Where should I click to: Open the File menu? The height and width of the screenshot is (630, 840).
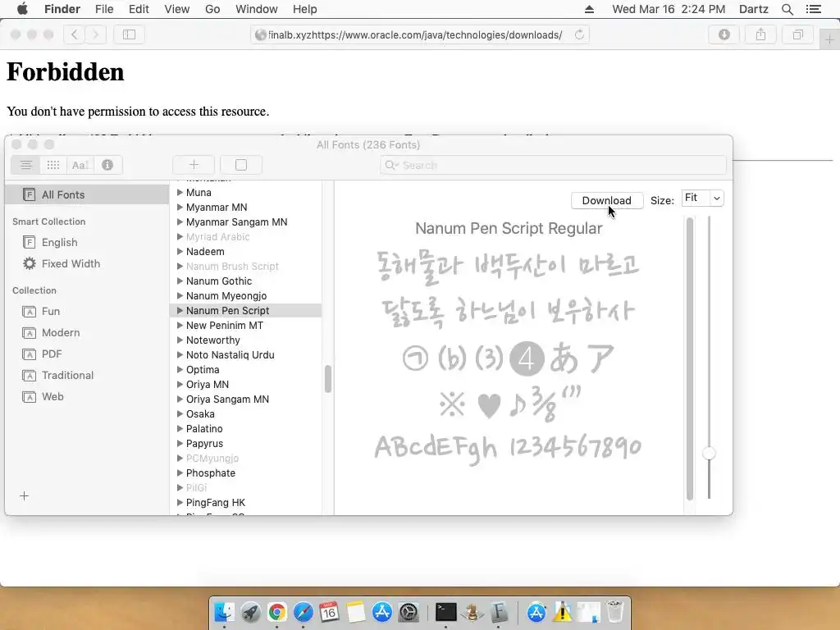click(x=104, y=9)
